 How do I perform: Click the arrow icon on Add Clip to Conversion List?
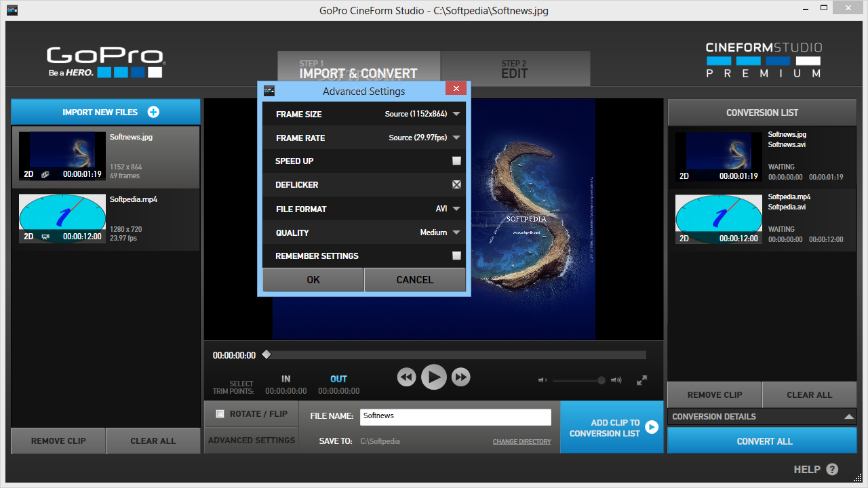[652, 427]
